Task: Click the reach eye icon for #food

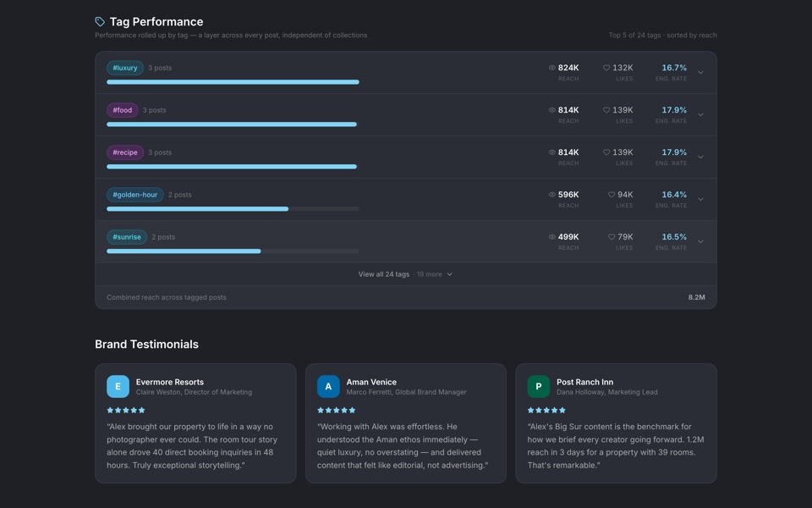Action: tap(552, 110)
